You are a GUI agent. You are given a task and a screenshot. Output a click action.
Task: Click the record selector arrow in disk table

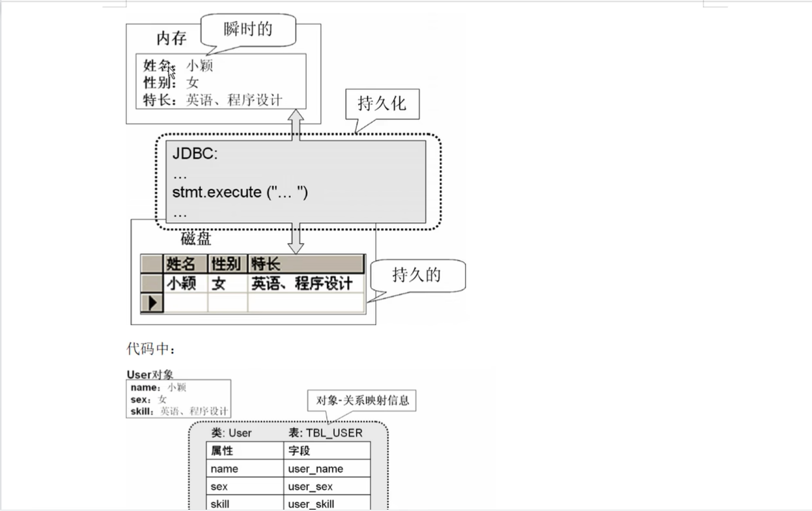150,302
